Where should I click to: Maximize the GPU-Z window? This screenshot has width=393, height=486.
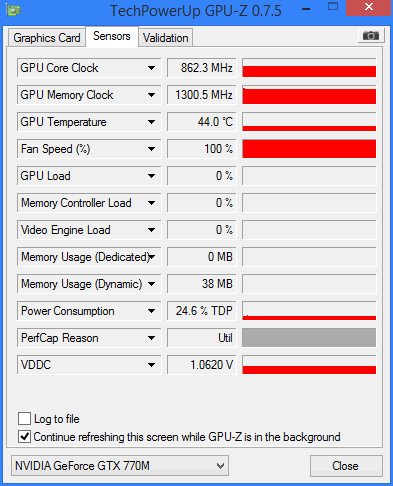pos(333,7)
